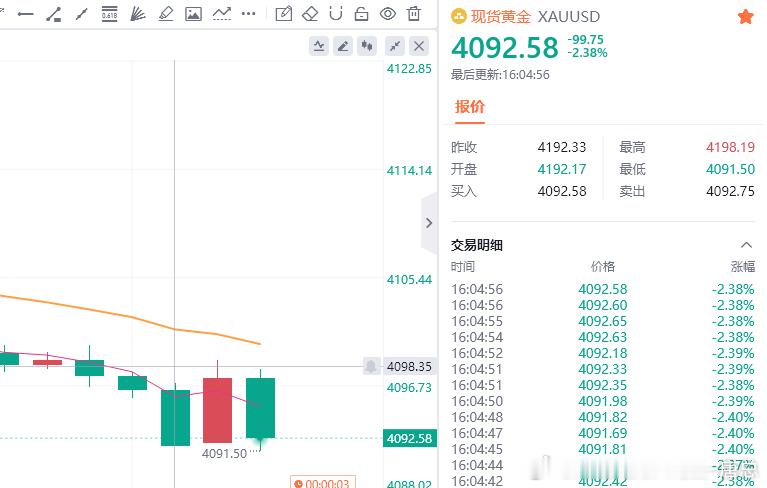Select the text note tool

[x=284, y=14]
